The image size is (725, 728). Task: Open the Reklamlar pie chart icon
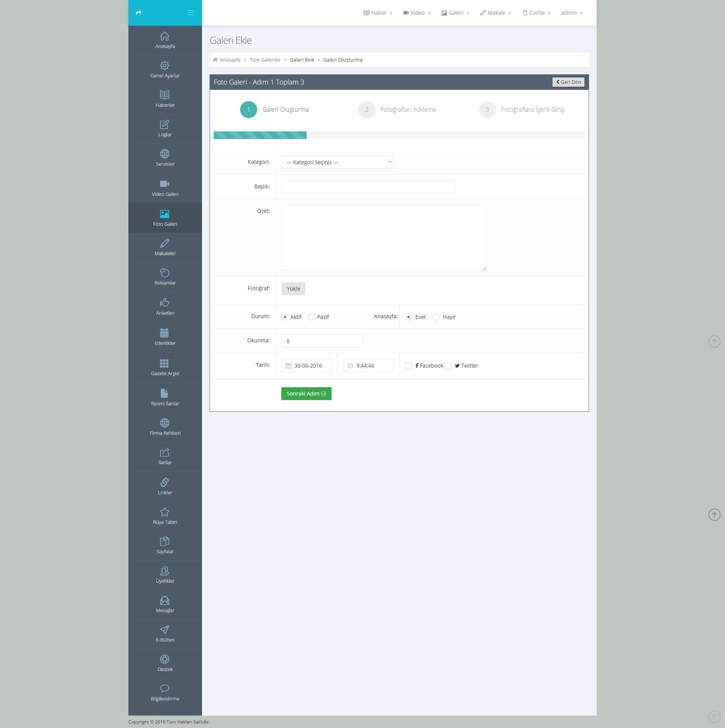tap(165, 273)
